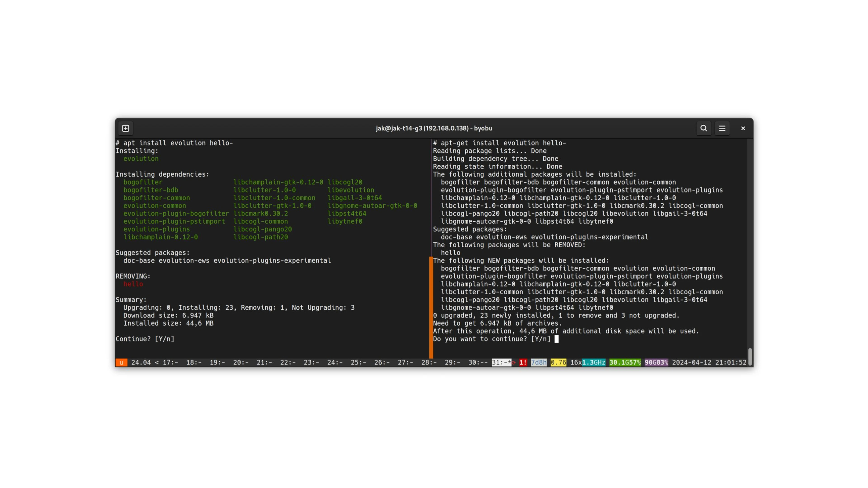Close the byobu terminal window

(743, 128)
